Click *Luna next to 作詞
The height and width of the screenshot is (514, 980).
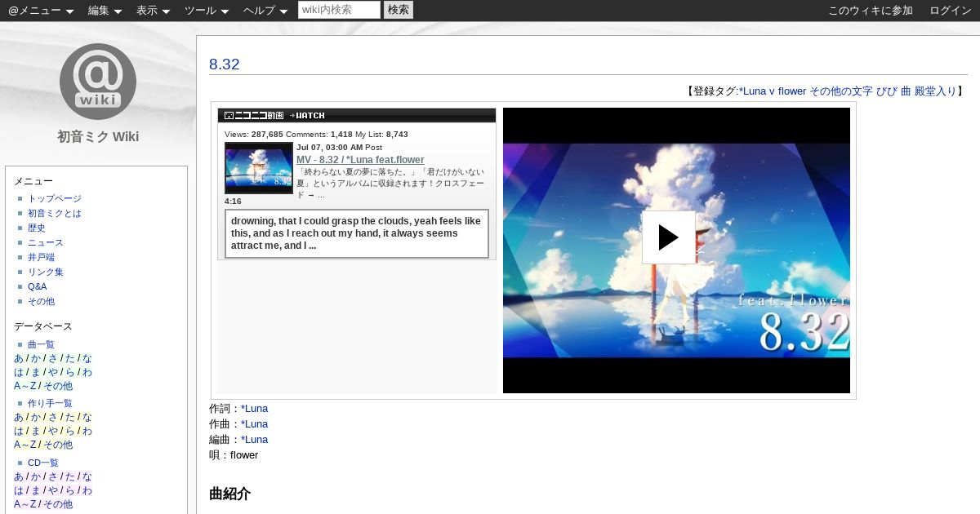254,409
